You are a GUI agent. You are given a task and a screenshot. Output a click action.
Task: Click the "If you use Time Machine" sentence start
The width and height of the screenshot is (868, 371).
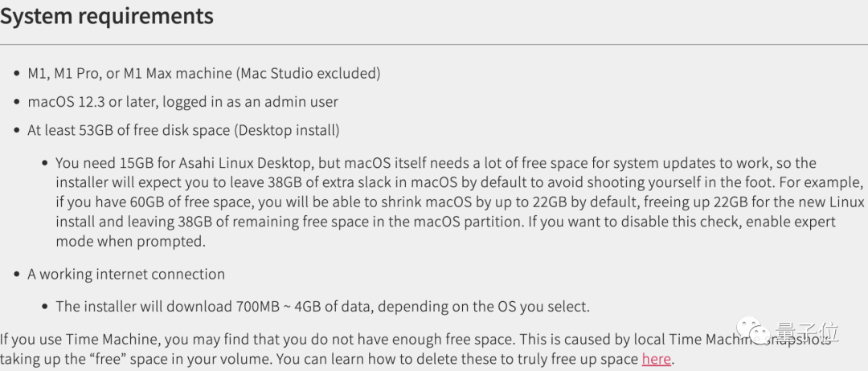(72, 340)
